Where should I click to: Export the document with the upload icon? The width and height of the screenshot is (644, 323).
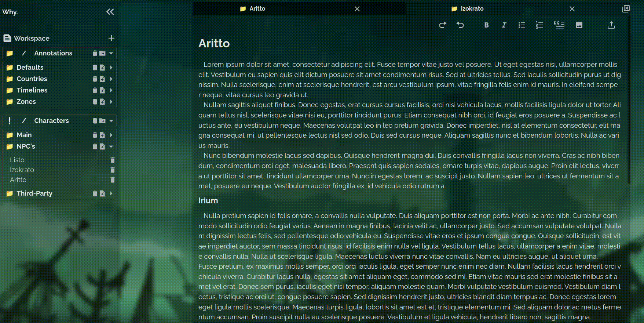611,25
